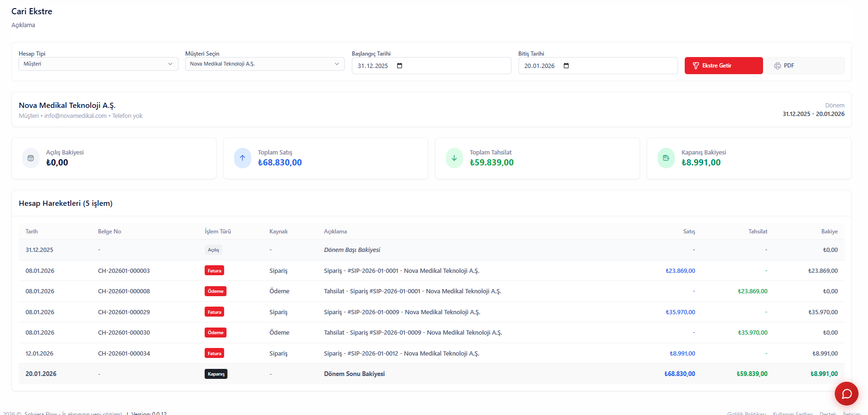Image resolution: width=868 pixels, height=415 pixels.
Task: Click the Başlangıç Tarihi date field
Action: (373, 66)
